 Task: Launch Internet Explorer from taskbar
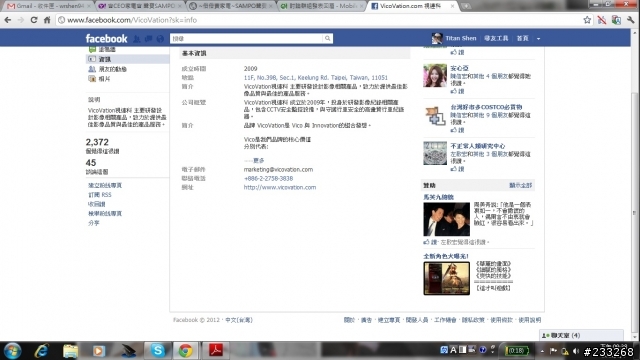42,351
